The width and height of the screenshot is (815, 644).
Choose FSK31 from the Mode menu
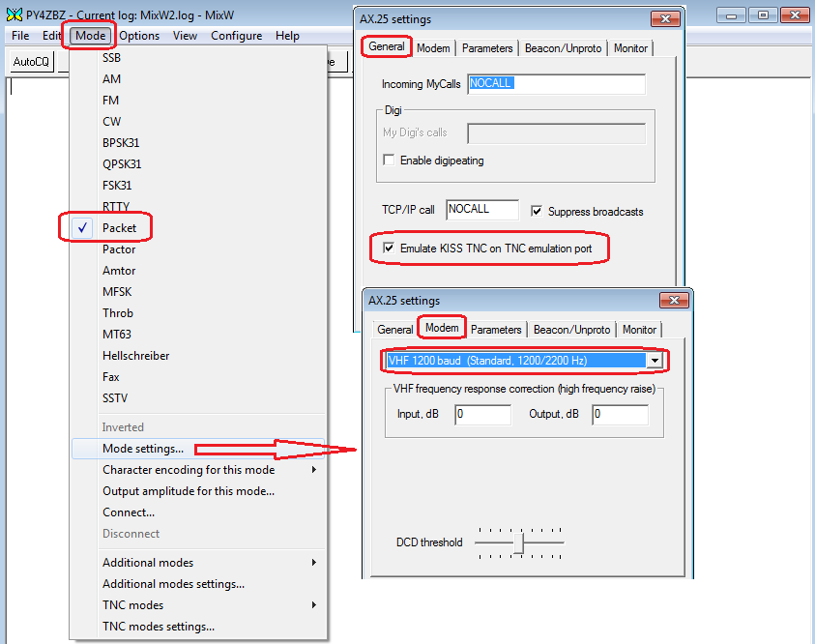pyautogui.click(x=198, y=186)
